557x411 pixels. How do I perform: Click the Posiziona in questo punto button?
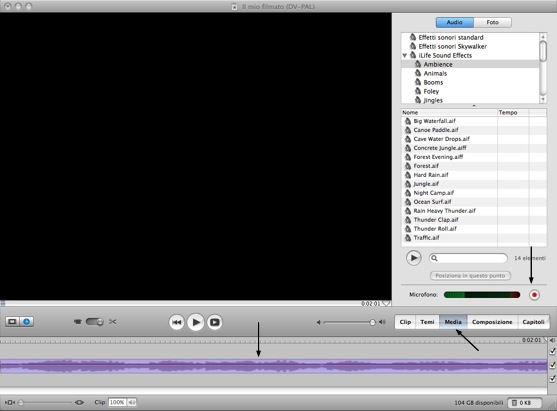click(x=470, y=276)
